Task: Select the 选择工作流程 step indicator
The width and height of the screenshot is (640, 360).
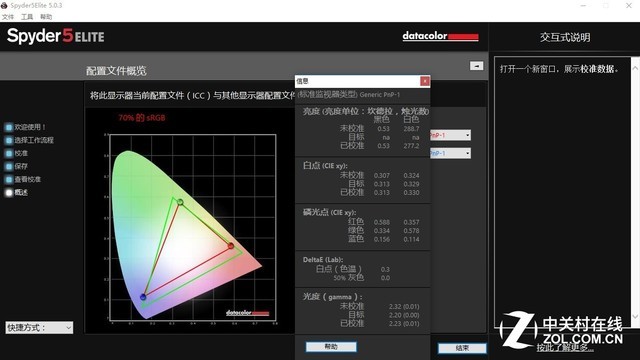Action: tap(9, 140)
